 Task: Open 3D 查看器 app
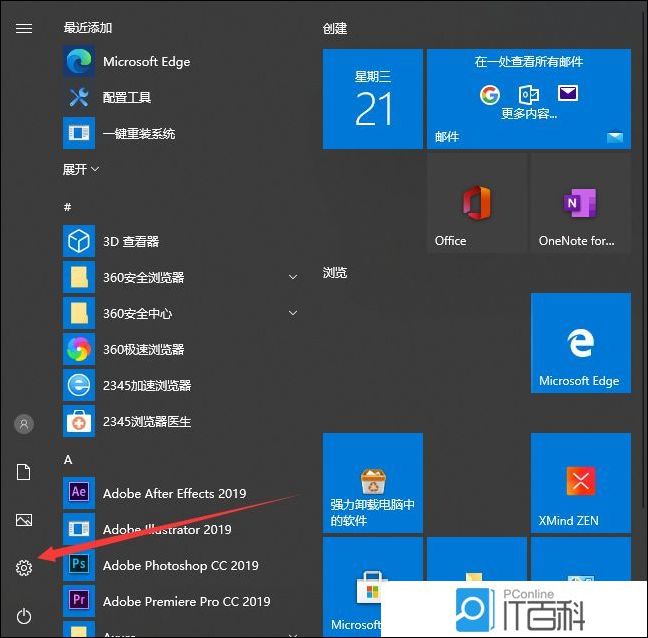click(180, 241)
